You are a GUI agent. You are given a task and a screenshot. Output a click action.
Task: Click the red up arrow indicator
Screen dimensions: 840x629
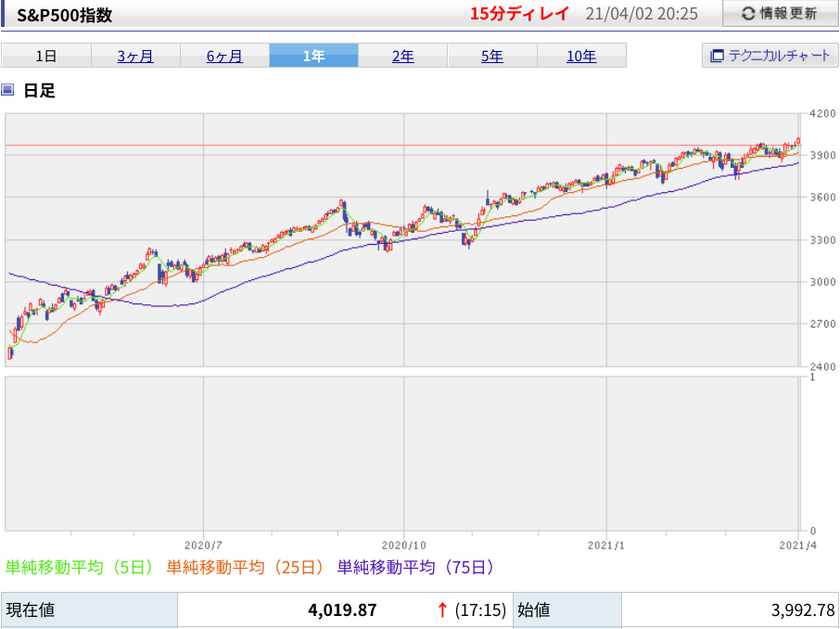coord(442,610)
